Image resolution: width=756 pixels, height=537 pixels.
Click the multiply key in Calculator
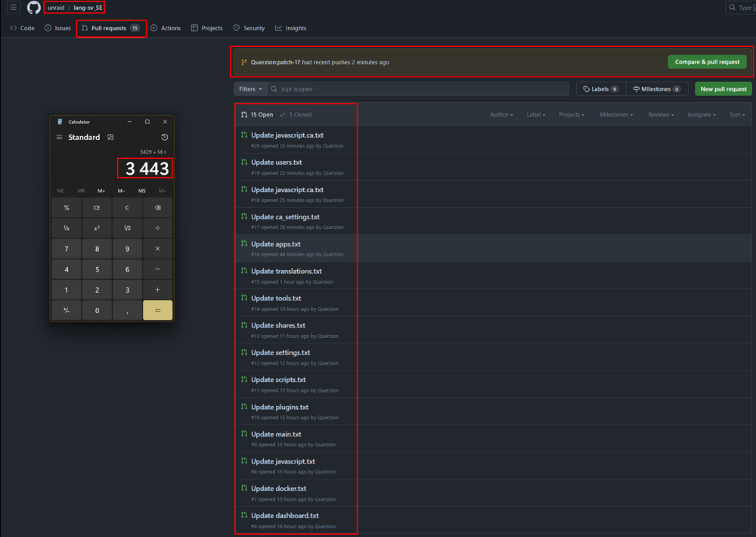pyautogui.click(x=158, y=249)
